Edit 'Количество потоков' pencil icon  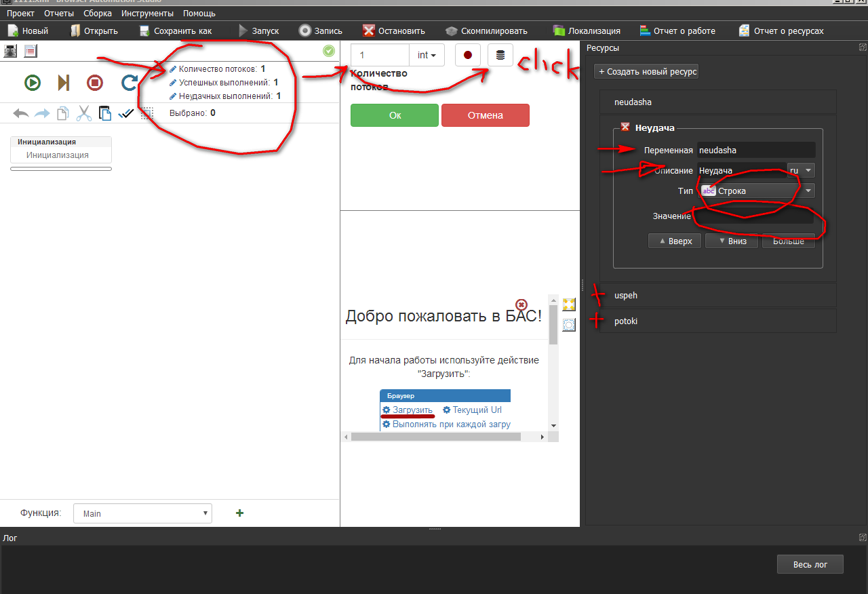point(173,69)
